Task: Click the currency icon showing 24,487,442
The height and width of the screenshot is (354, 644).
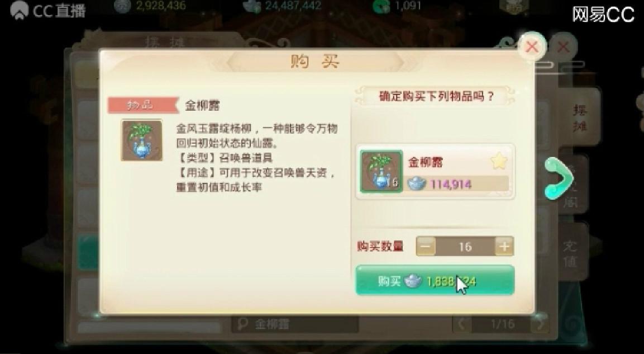Action: click(252, 6)
